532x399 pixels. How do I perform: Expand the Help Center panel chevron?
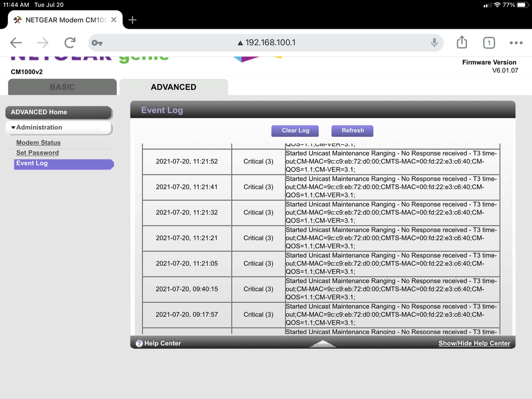(322, 344)
